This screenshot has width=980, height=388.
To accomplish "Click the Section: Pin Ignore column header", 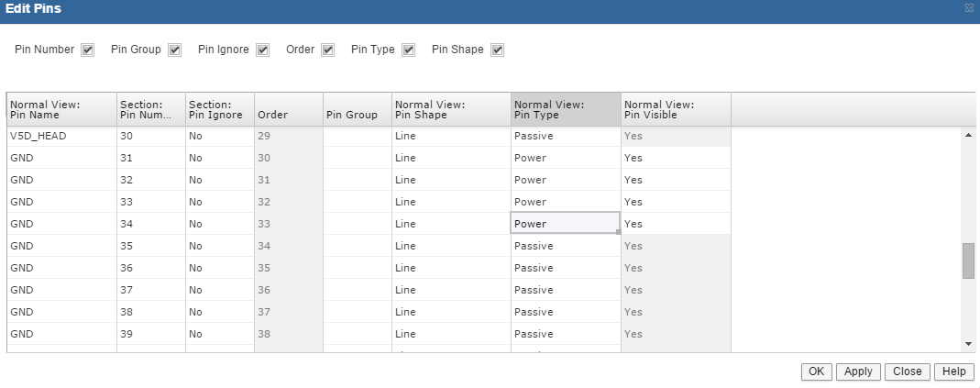I will click(x=220, y=109).
